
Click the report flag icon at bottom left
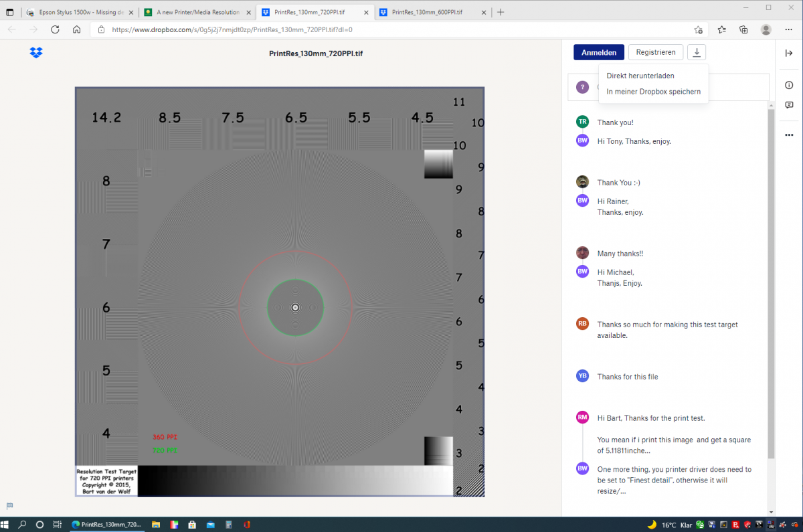[10, 506]
